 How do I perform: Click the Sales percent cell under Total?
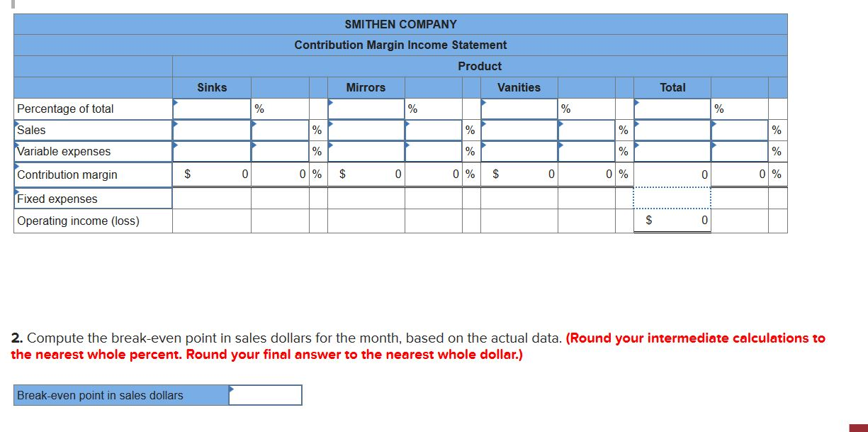(740, 130)
